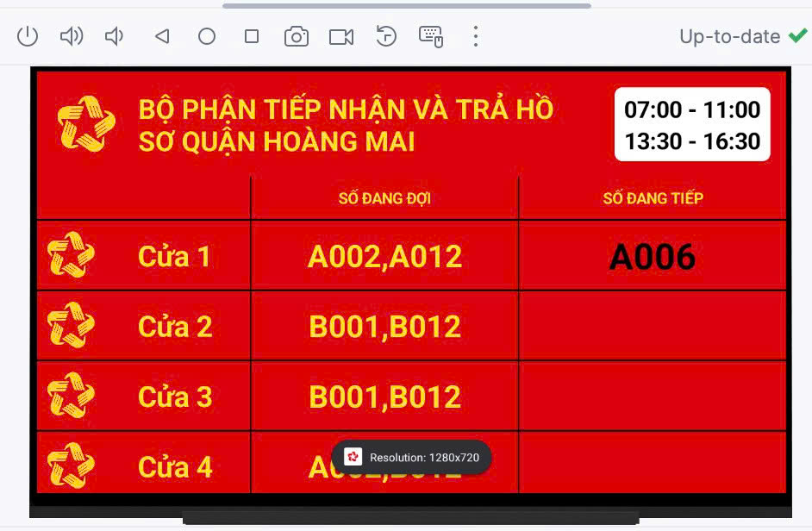Click the rotate device icon
This screenshot has width=812, height=531.
click(386, 36)
